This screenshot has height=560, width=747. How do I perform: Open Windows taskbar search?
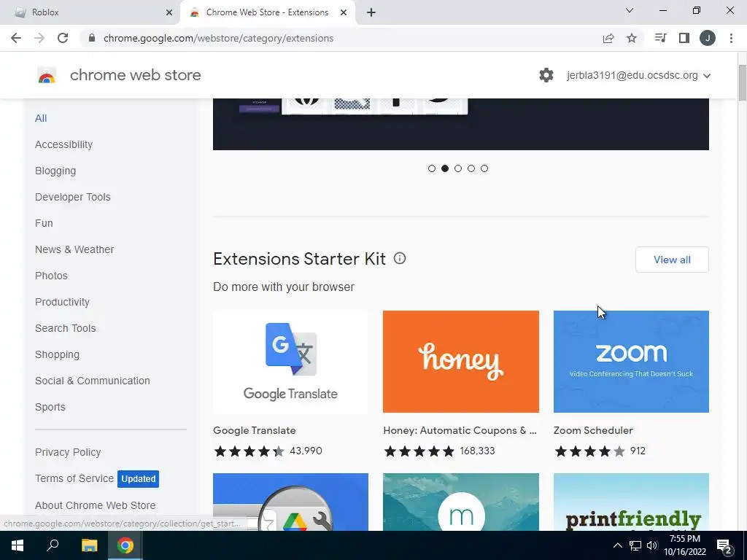click(x=53, y=545)
